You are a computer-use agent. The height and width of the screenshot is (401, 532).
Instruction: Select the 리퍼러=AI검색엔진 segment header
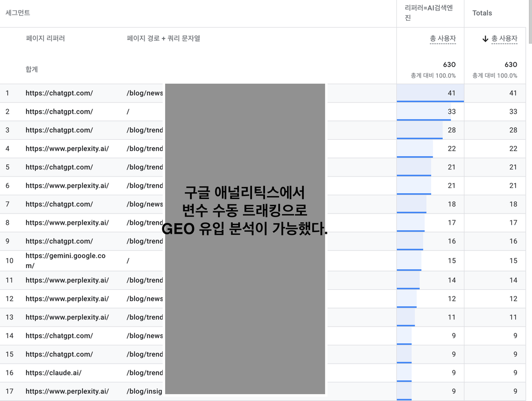tap(429, 12)
